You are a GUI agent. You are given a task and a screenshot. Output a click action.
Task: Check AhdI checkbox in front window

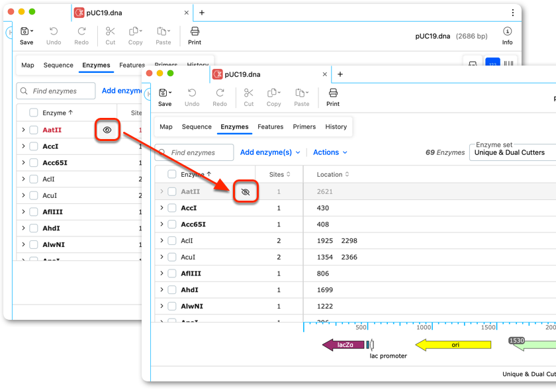pyautogui.click(x=172, y=289)
